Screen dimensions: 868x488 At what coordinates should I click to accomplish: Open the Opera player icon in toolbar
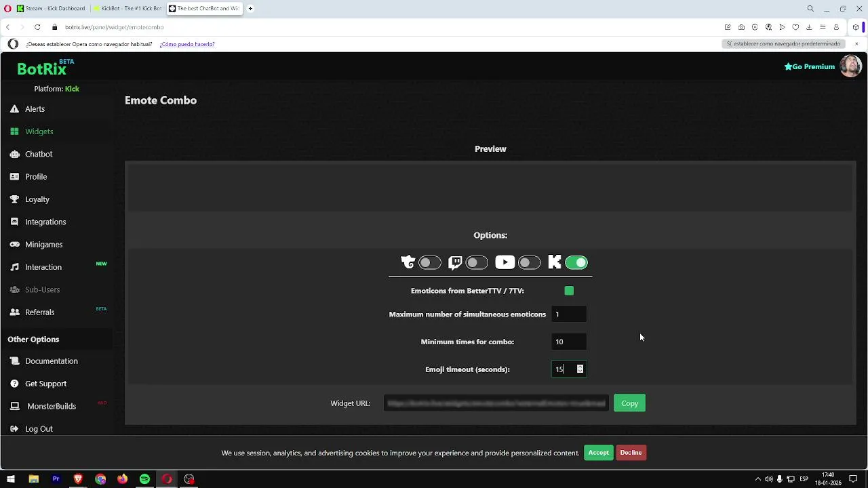tap(782, 27)
